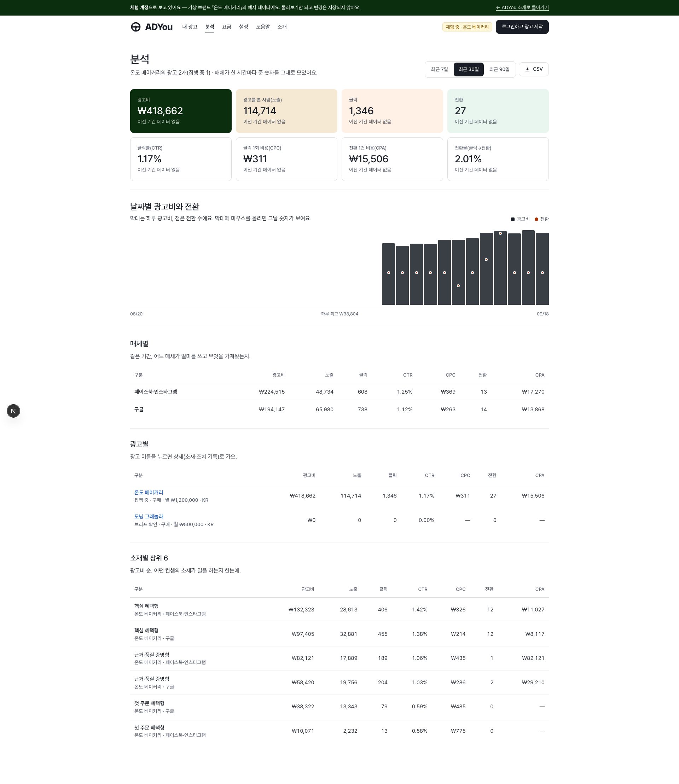Click ₩97,405 spend cell
Screen dimensions: 679x784
(303, 634)
